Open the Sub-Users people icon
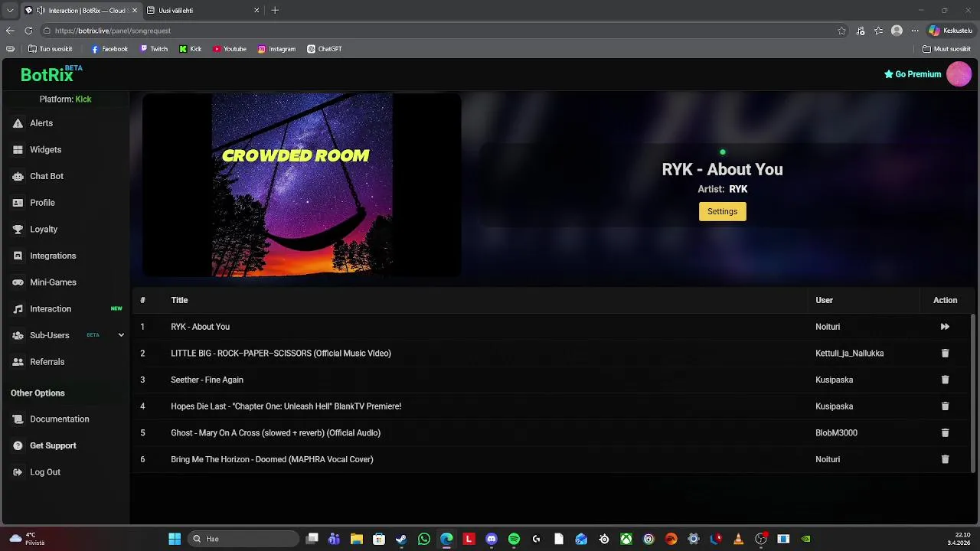 tap(18, 335)
